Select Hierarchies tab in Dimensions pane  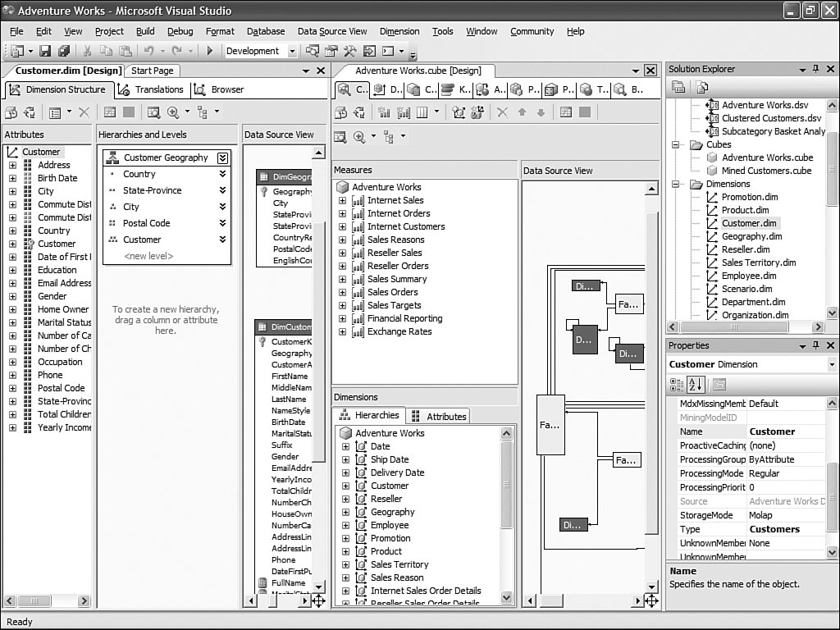click(x=370, y=415)
